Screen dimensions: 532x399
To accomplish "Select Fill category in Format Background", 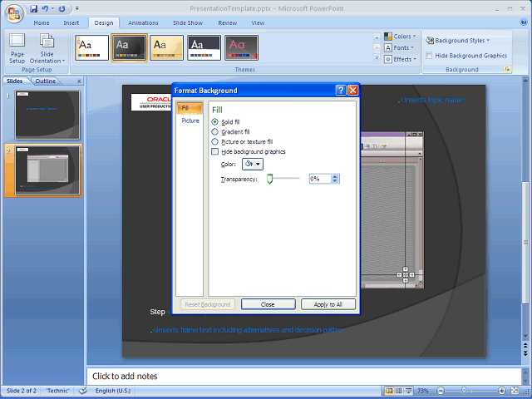I will tap(190, 108).
